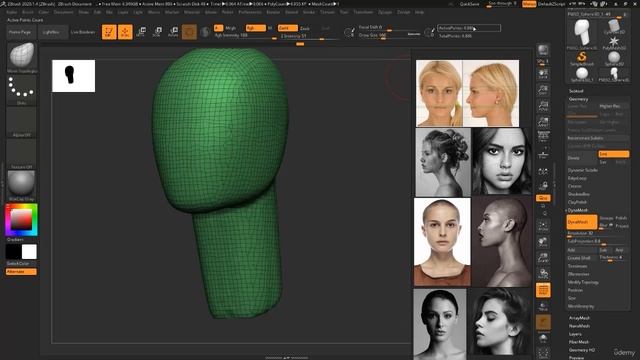Click the right shelf Rotate view icon
The height and width of the screenshot is (360, 640).
pyautogui.click(x=543, y=273)
